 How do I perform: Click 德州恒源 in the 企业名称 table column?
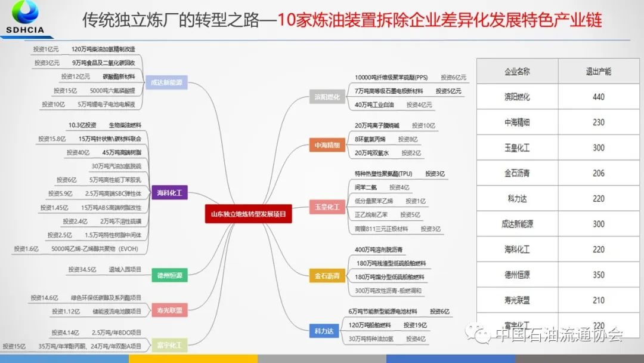pos(517,275)
